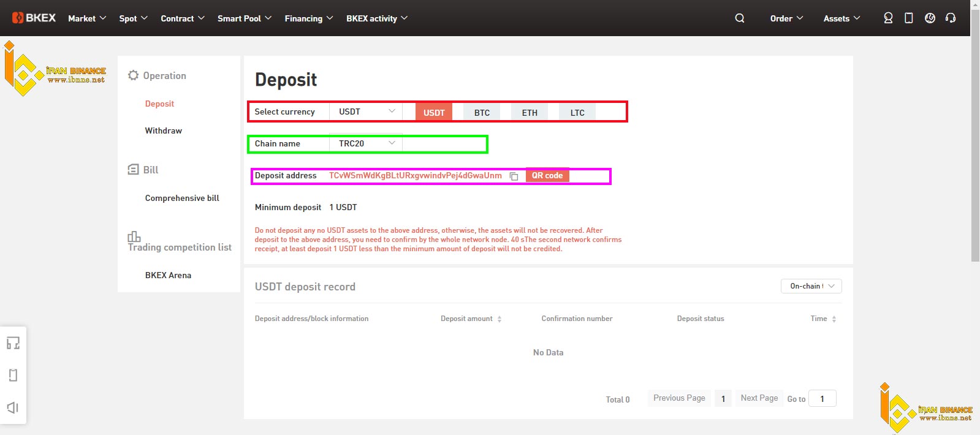Viewport: 980px width, 435px height.
Task: Open the On-chain record filter dropdown
Action: pyautogui.click(x=811, y=286)
